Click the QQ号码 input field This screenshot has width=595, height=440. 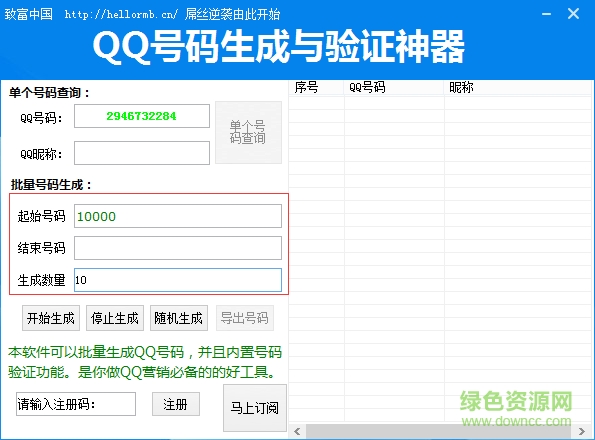pyautogui.click(x=142, y=116)
